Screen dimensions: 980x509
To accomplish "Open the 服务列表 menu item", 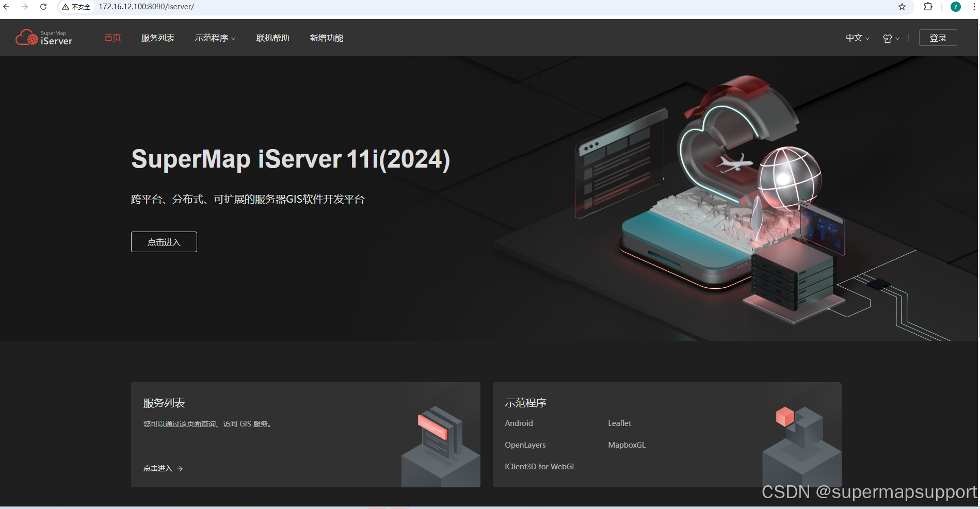I will point(157,38).
